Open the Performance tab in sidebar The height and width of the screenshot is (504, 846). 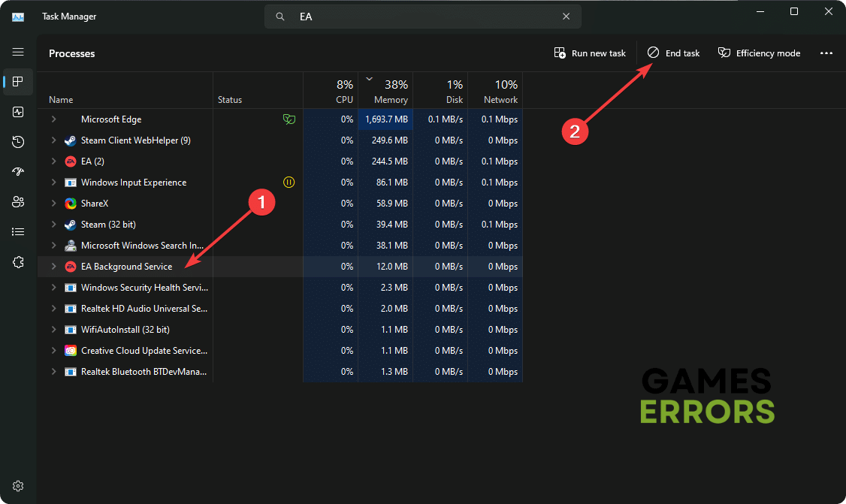[18, 112]
